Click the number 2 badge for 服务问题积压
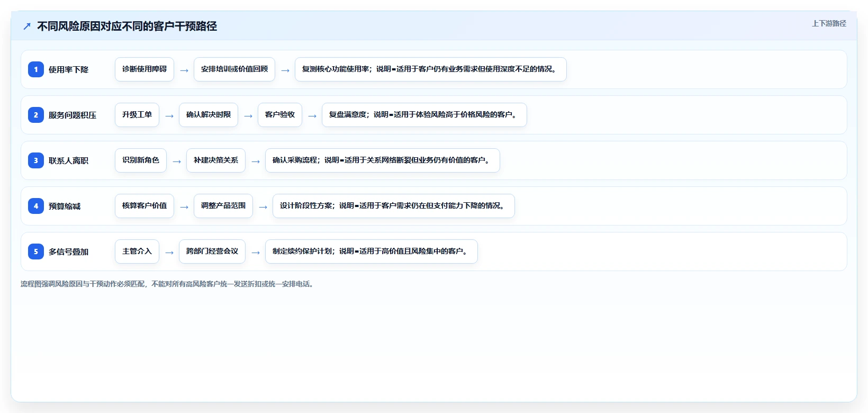 [36, 115]
